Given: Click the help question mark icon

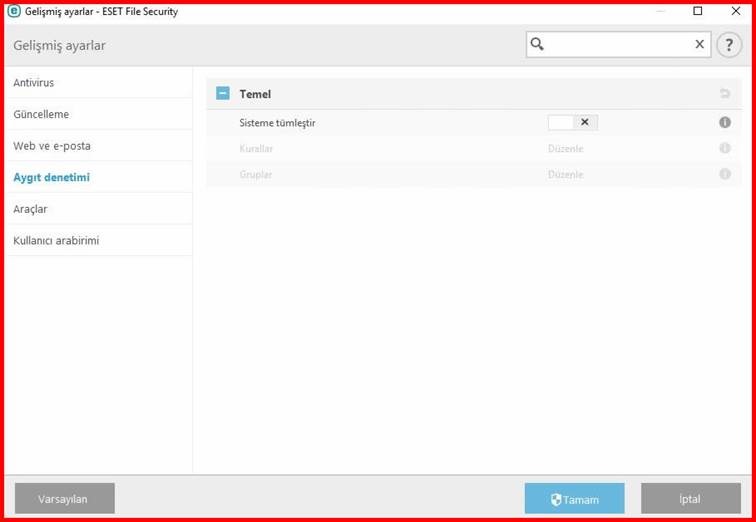Looking at the screenshot, I should pos(729,45).
